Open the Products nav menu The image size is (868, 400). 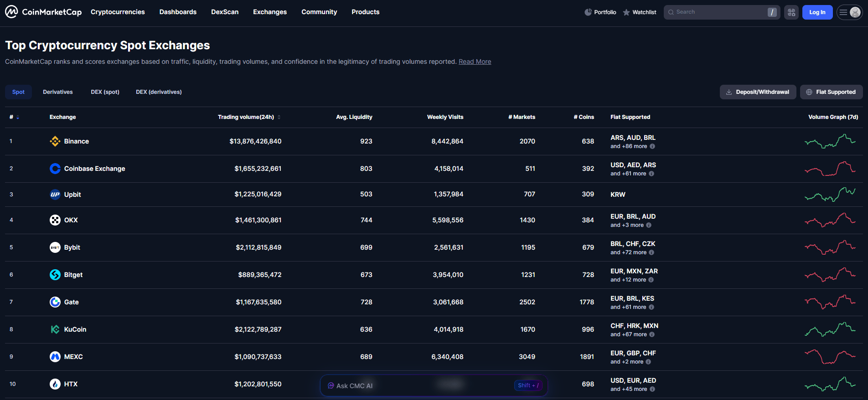[366, 12]
